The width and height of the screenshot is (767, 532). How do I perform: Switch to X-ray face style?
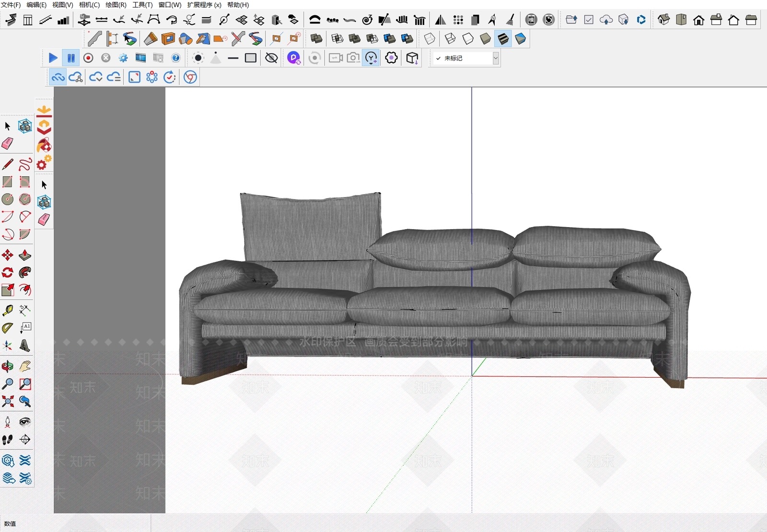430,38
